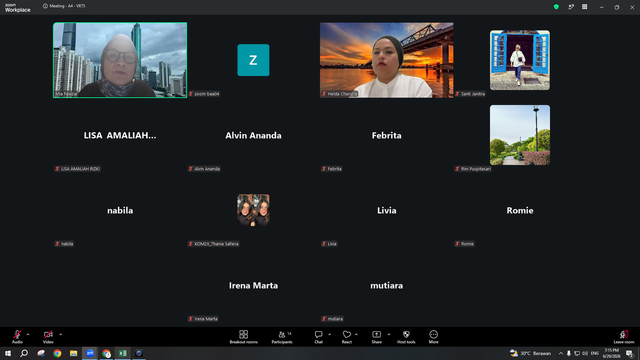This screenshot has width=640, height=360.
Task: Select the Romie participant name
Action: pyautogui.click(x=520, y=211)
